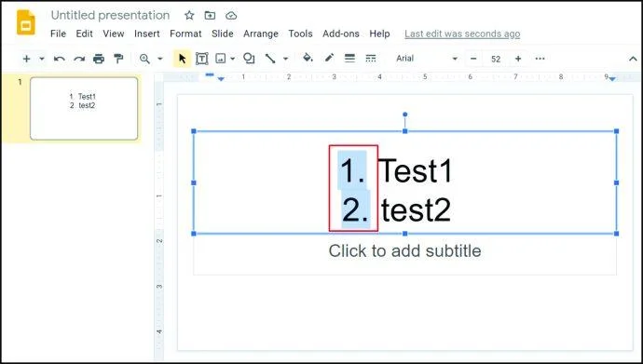Open new slide layout dropdown arrow

[x=41, y=59]
